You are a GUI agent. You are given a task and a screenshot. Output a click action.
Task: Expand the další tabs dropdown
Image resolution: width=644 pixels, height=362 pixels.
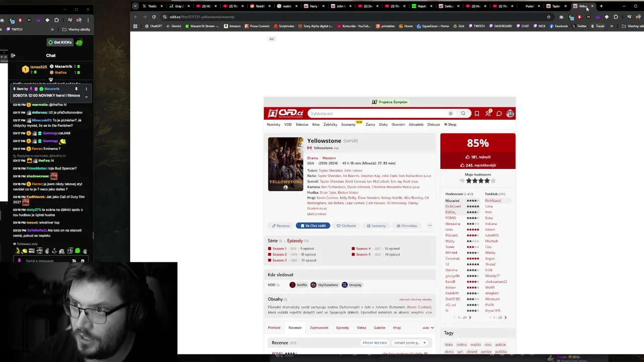428,328
